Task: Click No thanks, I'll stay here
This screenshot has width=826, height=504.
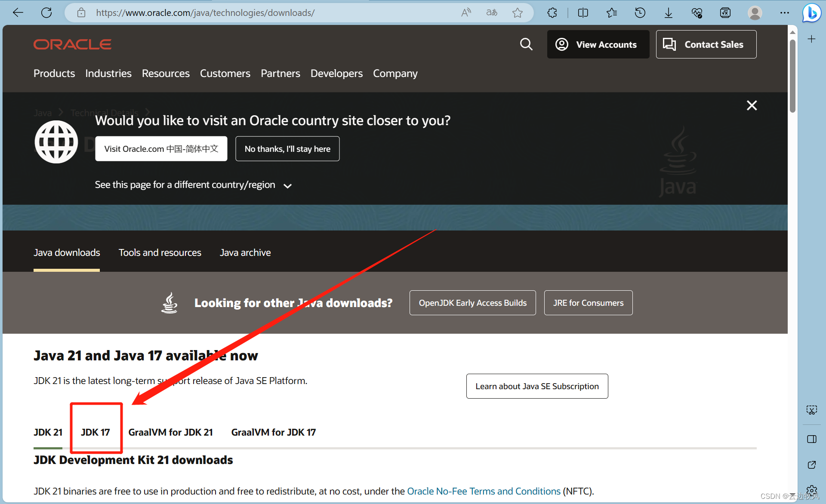Action: tap(287, 149)
